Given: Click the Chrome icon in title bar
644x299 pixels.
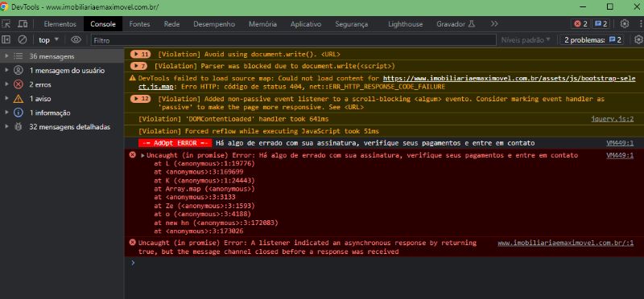Looking at the screenshot, I should [x=4, y=7].
